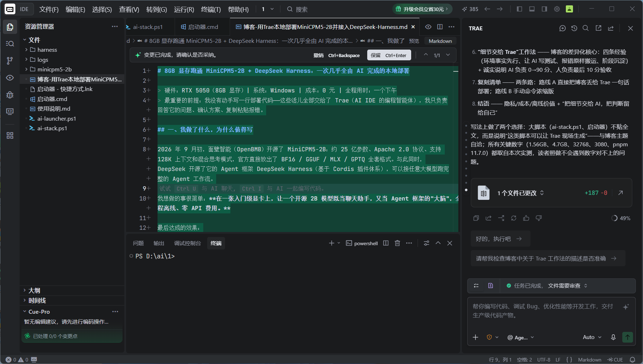Open TRAE chat in new window
Viewport: 643px width, 364px height.
coord(598,28)
